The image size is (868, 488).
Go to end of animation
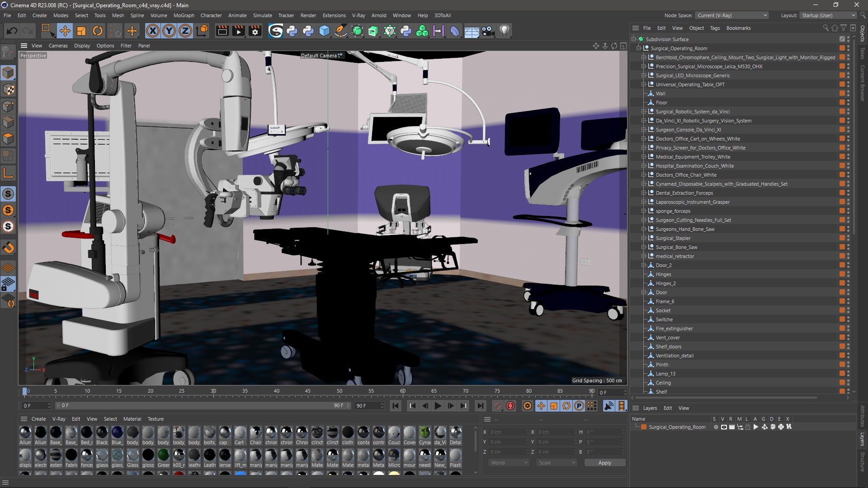pos(481,406)
